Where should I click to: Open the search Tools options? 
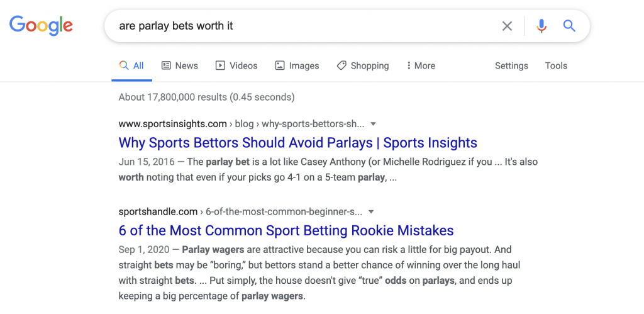pyautogui.click(x=556, y=66)
